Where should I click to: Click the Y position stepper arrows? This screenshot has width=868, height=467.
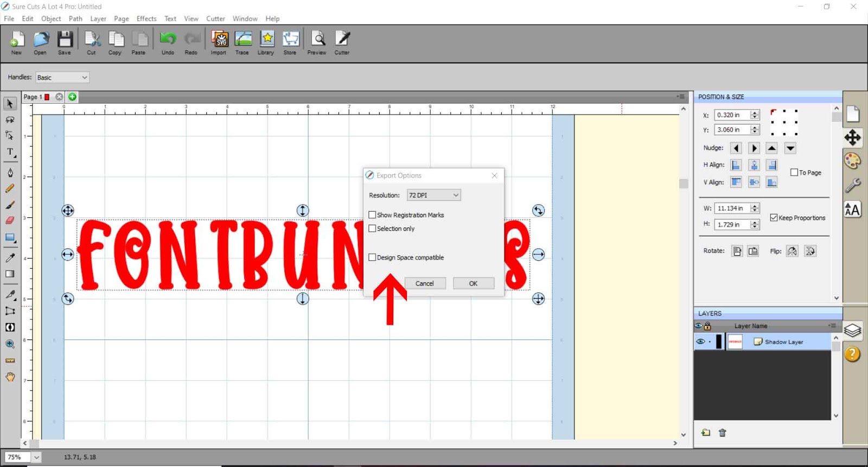[x=755, y=130]
